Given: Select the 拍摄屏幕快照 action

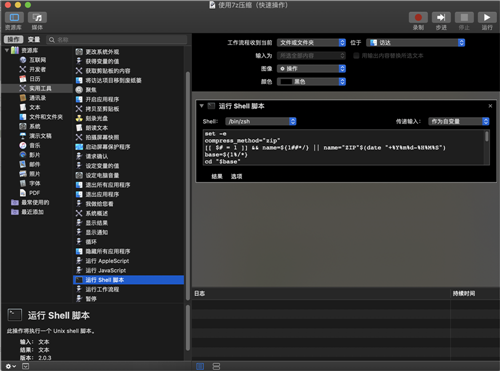Looking at the screenshot, I should click(x=97, y=137).
